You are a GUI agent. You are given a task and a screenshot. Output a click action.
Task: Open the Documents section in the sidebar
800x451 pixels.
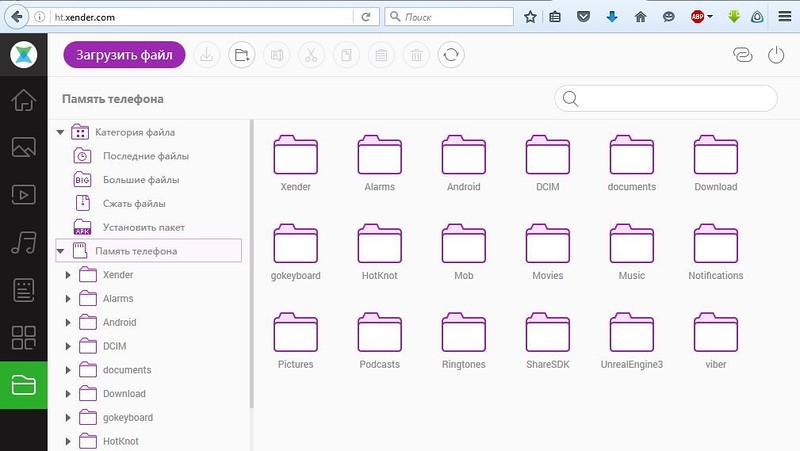click(x=23, y=290)
